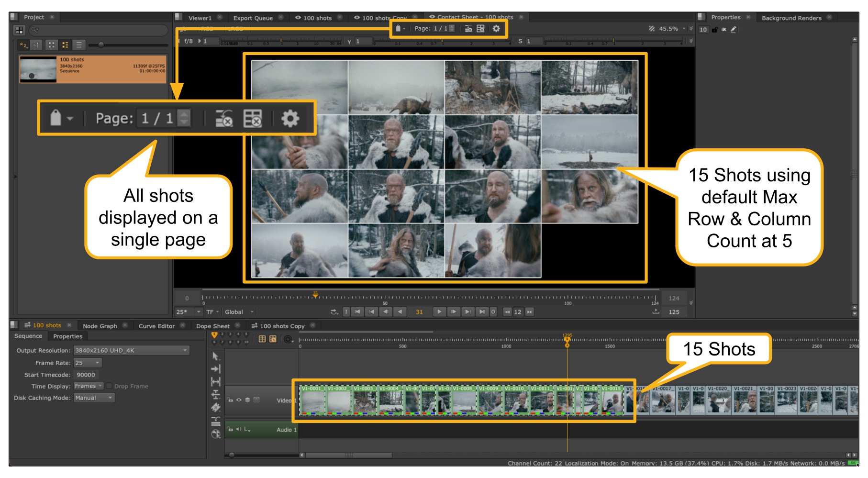Click the playback loop mode icon in viewer transport
The image size is (868, 478).
coord(334,312)
